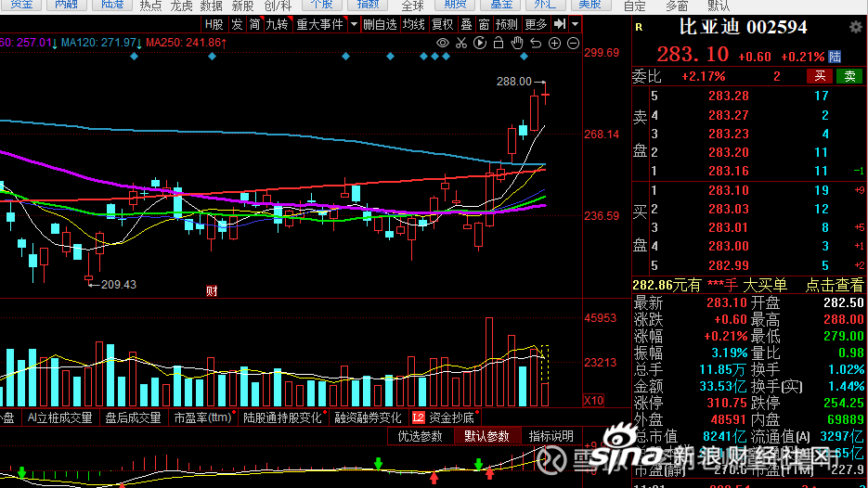Click the rightmost blue diamond event marker
Viewport: 868px width, 488px height.
point(524,57)
